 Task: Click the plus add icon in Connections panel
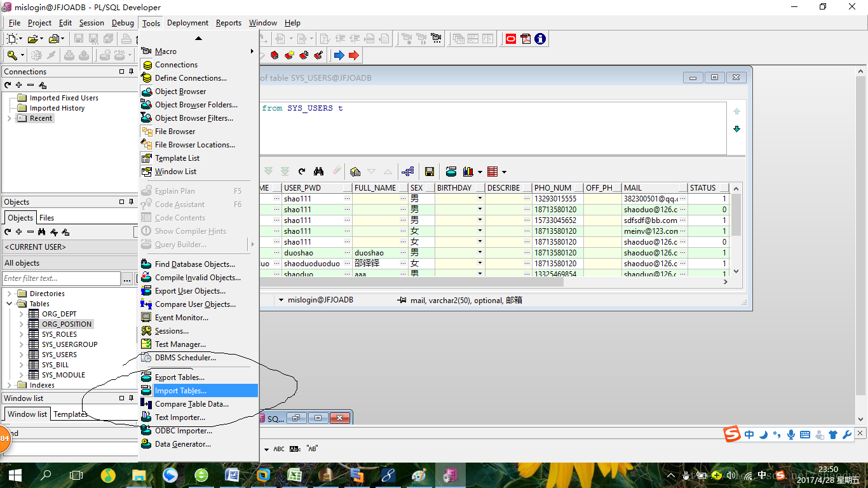[x=19, y=85]
